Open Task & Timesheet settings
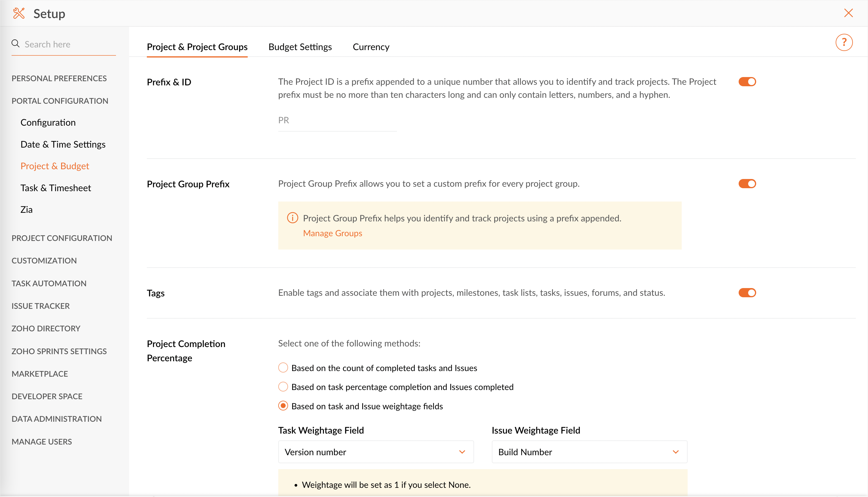Screen dimensions: 868x497 click(56, 188)
